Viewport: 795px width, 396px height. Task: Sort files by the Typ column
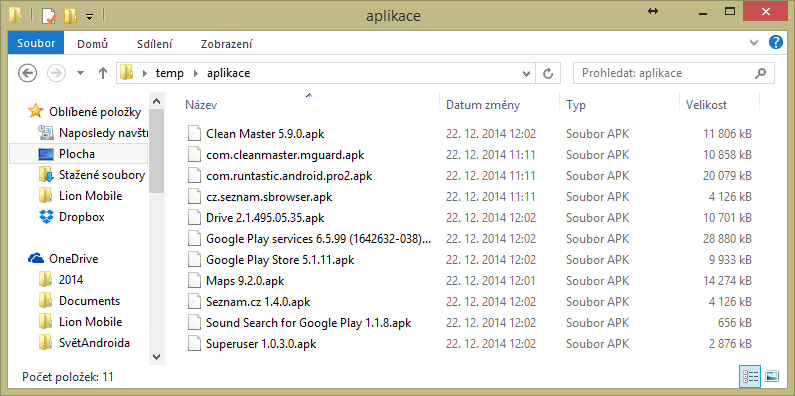point(576,105)
